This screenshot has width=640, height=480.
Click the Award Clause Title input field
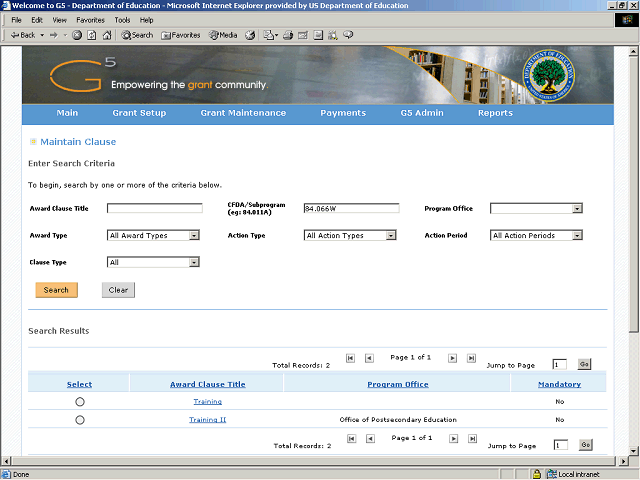point(155,209)
